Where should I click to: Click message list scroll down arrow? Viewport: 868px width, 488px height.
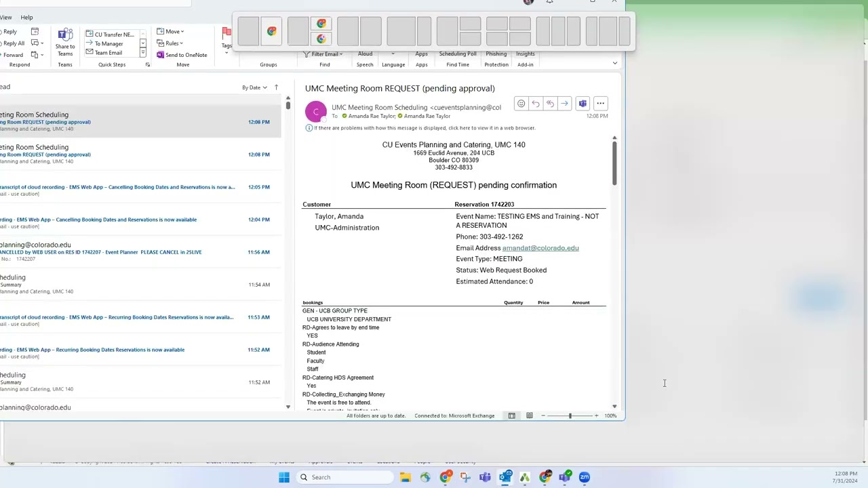click(x=288, y=407)
